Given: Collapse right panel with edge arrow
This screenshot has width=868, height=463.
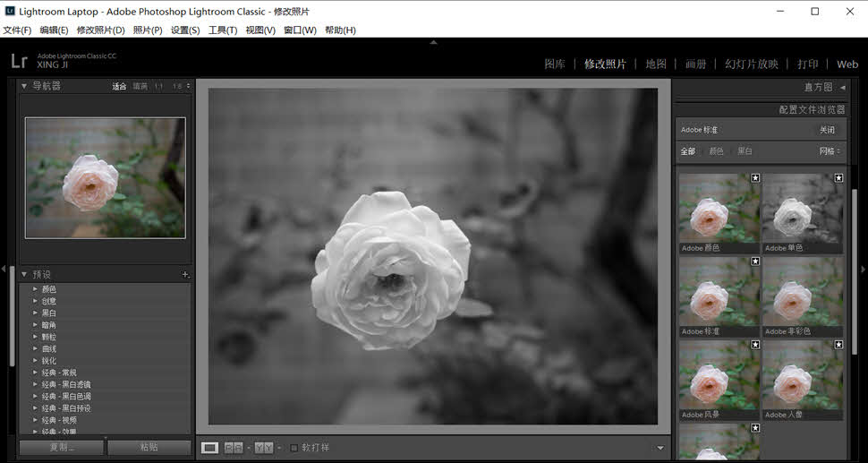Looking at the screenshot, I should click(x=864, y=270).
